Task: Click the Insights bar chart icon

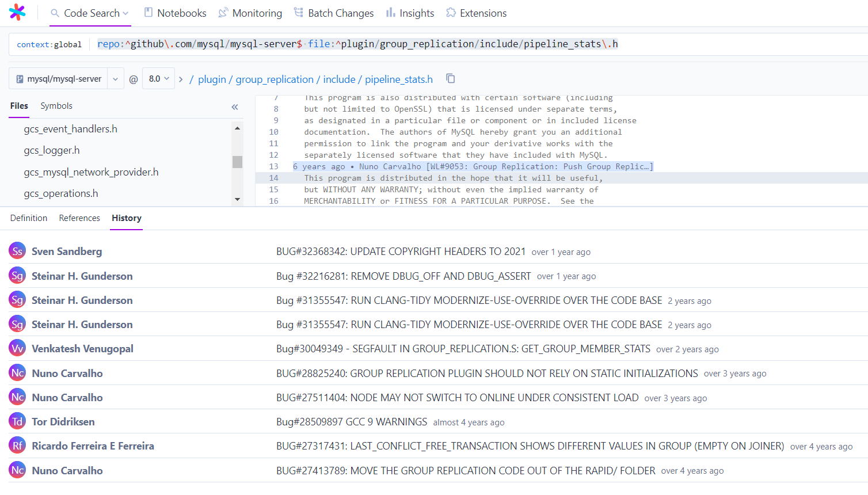Action: point(390,13)
